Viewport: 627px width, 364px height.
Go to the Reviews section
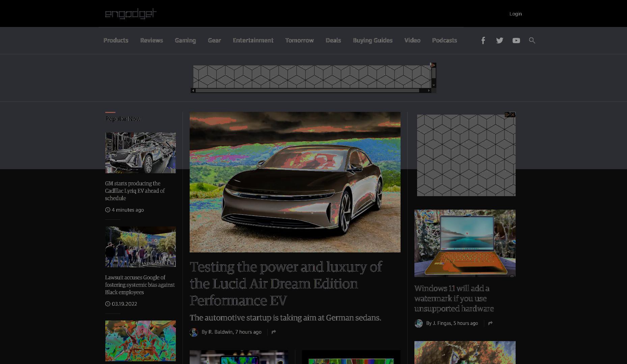[152, 40]
